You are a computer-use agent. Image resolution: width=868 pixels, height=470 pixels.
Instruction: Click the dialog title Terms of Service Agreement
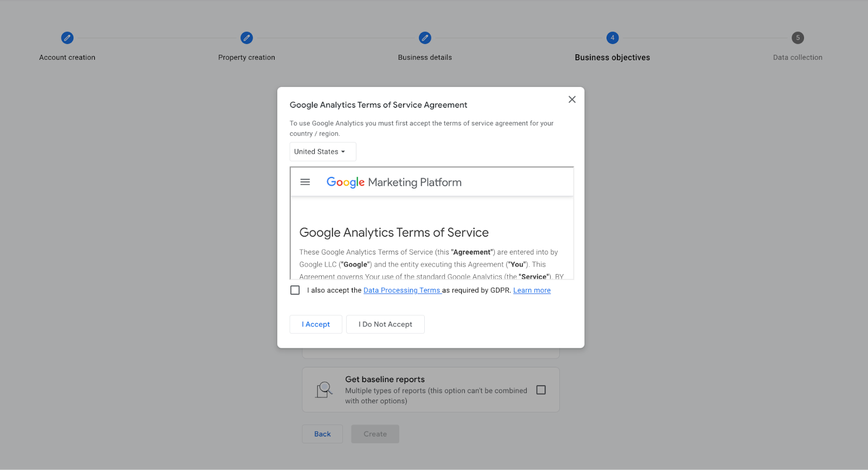[379, 105]
